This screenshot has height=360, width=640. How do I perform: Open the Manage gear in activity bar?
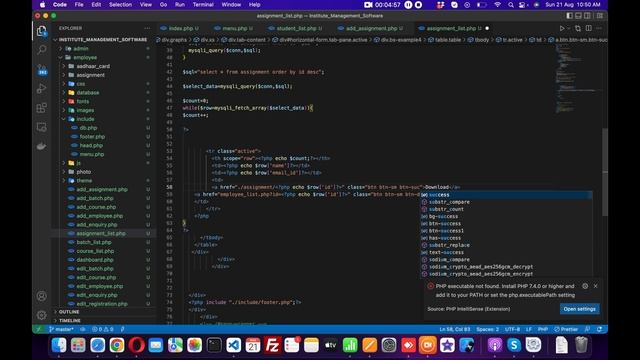[x=42, y=315]
